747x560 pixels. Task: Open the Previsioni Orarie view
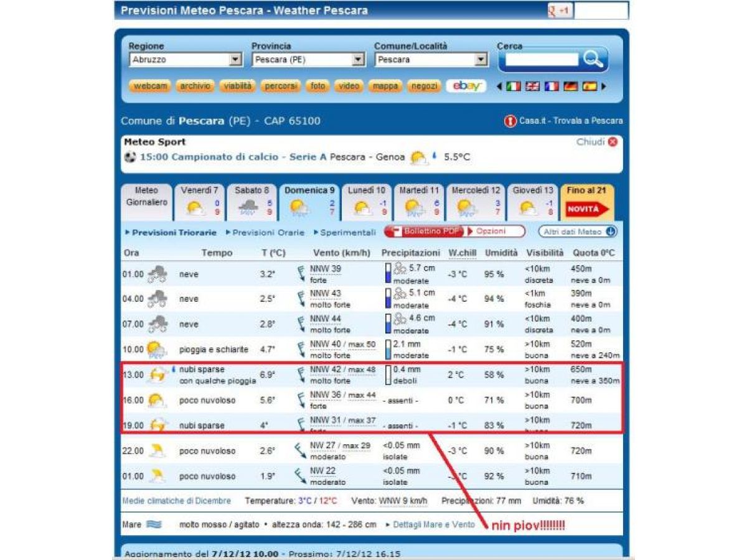(x=268, y=233)
